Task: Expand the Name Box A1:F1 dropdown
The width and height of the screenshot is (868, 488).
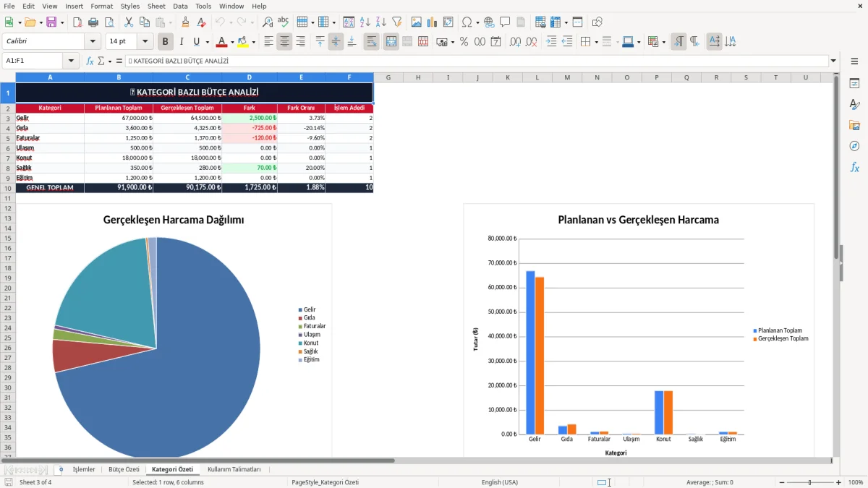Action: (71, 61)
